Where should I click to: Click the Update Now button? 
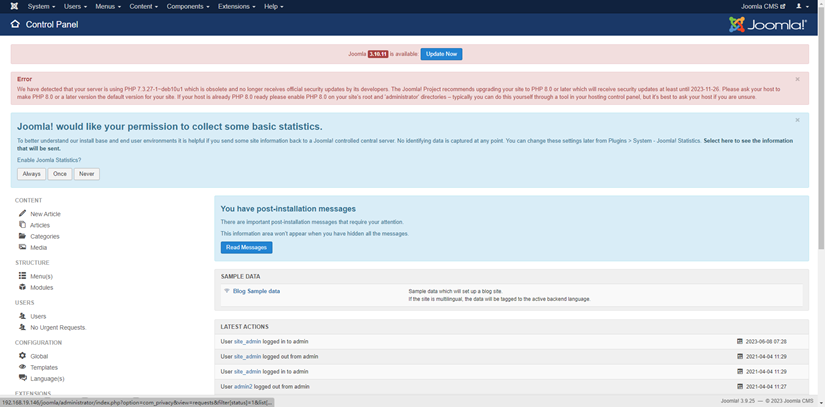pyautogui.click(x=441, y=54)
